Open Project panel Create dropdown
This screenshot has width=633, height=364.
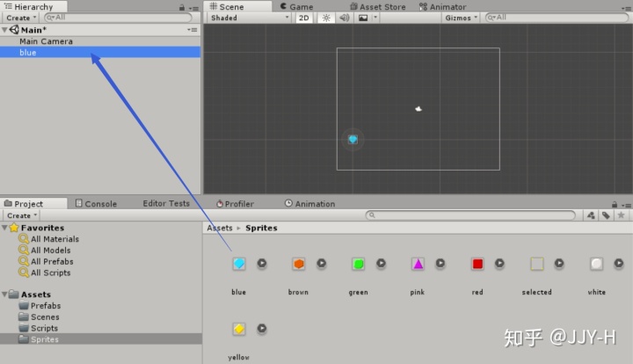[22, 215]
